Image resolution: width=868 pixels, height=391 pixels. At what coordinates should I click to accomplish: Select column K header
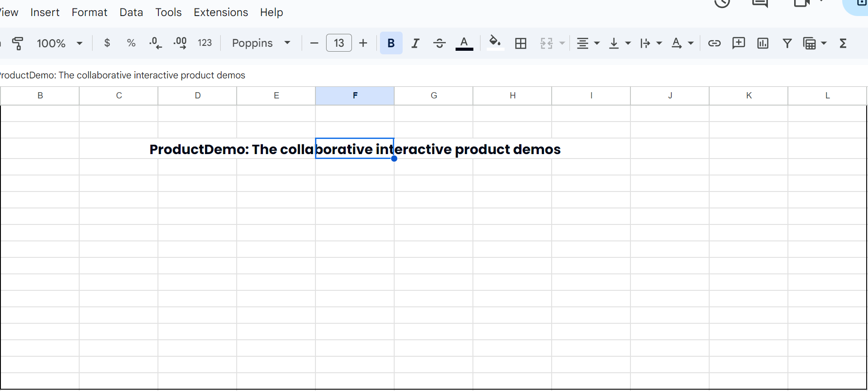[749, 96]
